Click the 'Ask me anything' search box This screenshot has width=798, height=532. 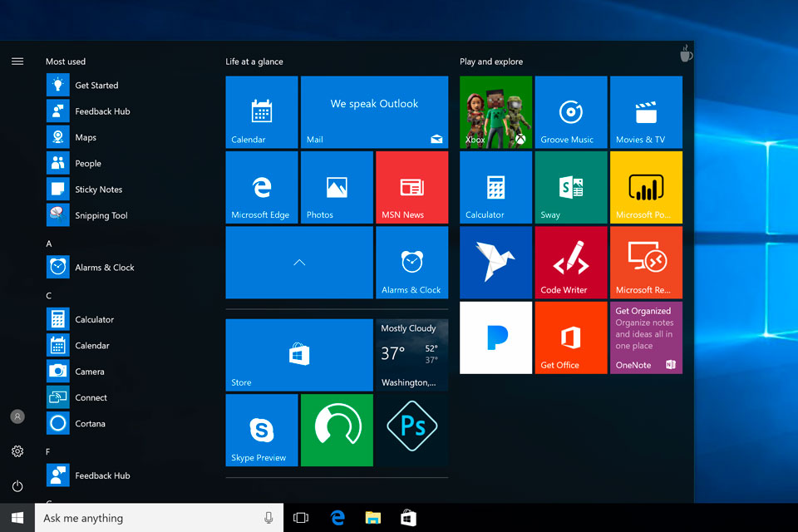coord(159,518)
